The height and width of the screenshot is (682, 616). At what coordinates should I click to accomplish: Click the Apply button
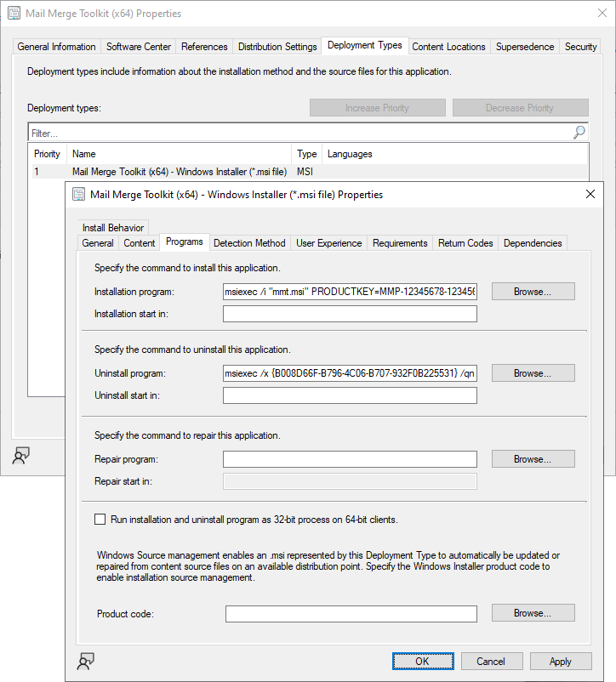point(561,661)
